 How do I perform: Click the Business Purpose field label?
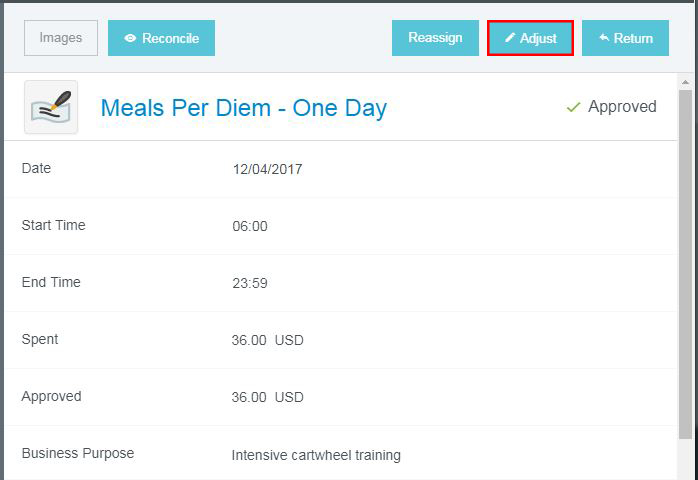tap(78, 453)
